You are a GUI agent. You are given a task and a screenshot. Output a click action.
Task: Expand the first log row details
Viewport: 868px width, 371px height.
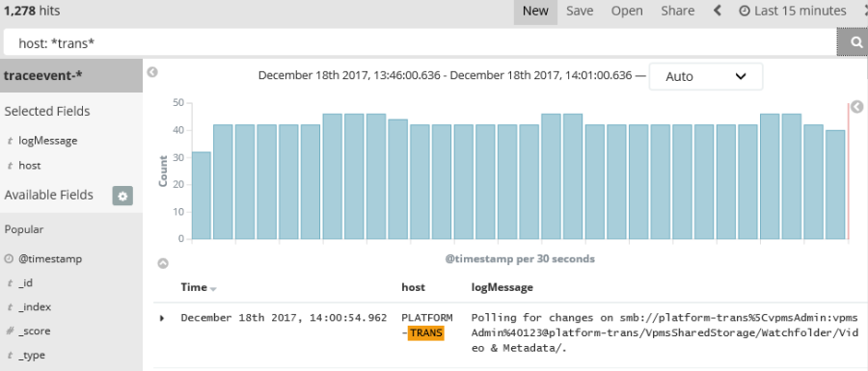(x=162, y=318)
